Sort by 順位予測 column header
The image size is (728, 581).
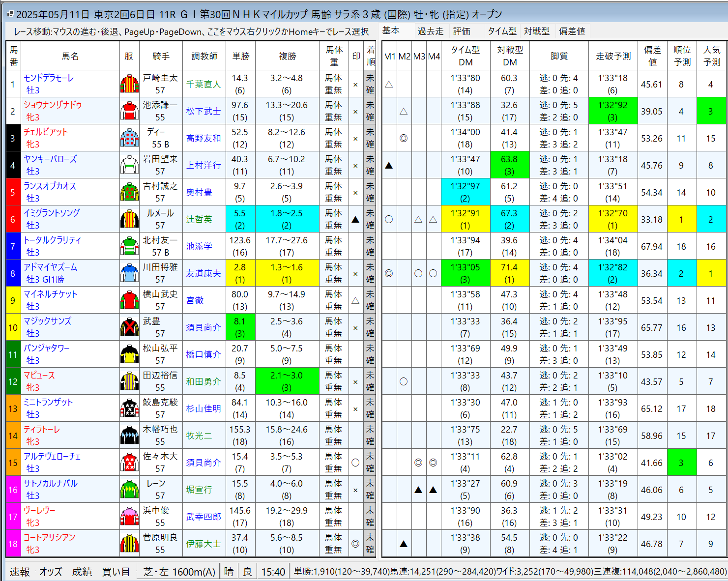(x=682, y=56)
